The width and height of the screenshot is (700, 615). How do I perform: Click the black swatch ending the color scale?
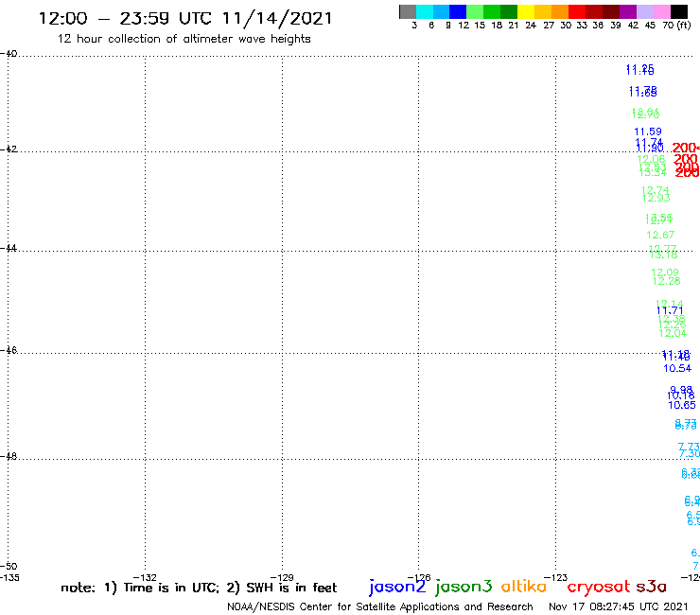678,11
